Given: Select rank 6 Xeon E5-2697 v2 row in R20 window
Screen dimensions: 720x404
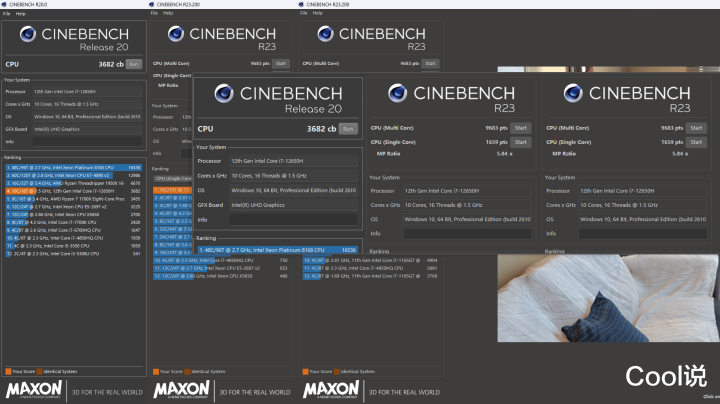Looking at the screenshot, I should pyautogui.click(x=73, y=207).
